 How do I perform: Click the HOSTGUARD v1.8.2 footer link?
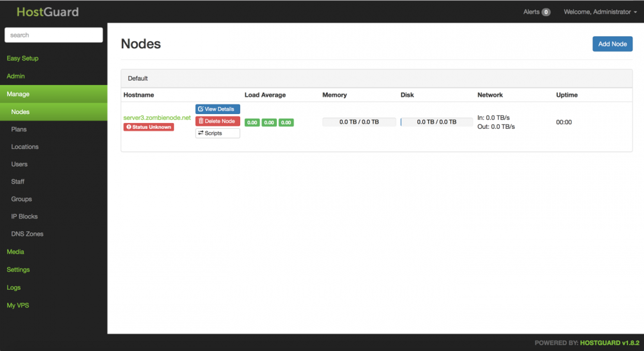tap(609, 343)
